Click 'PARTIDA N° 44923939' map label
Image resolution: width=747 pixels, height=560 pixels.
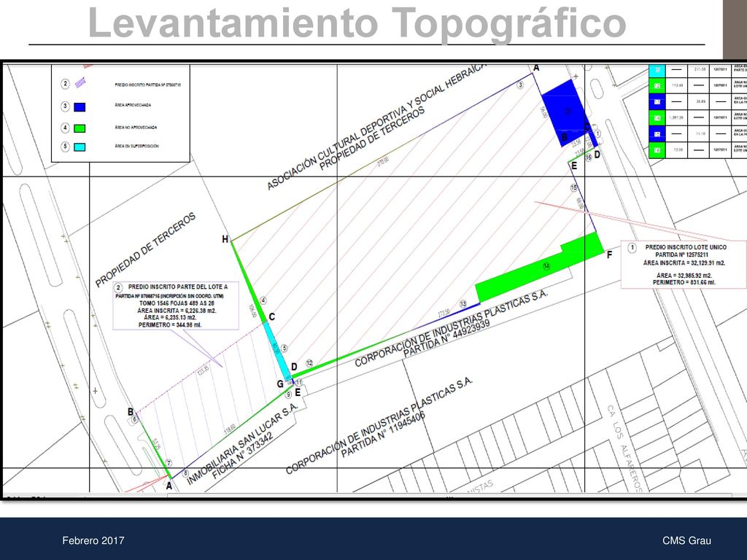tap(447, 338)
